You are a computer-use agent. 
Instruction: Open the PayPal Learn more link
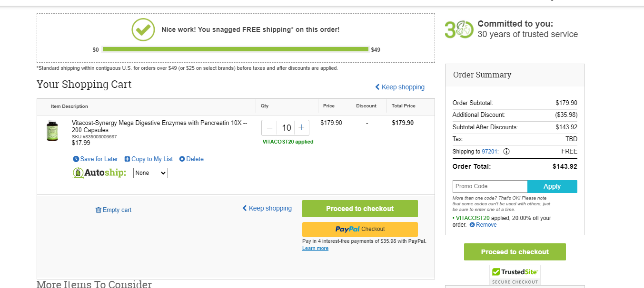[315, 249]
